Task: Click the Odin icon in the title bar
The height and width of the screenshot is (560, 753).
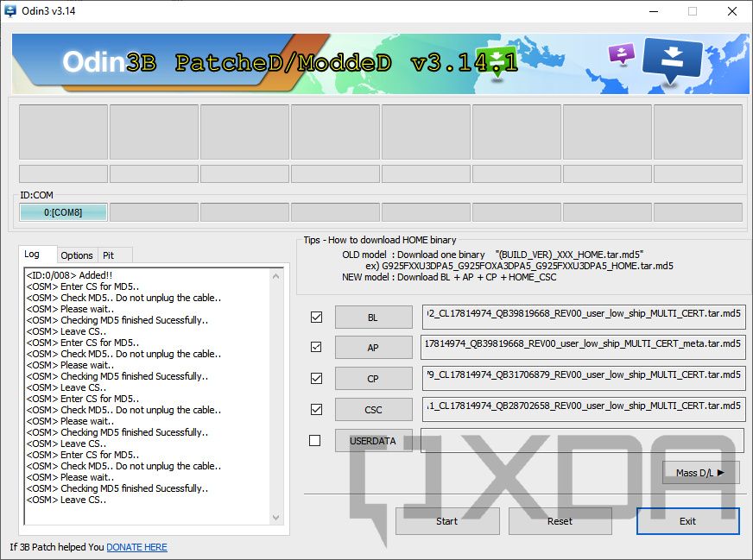Action: pyautogui.click(x=9, y=11)
